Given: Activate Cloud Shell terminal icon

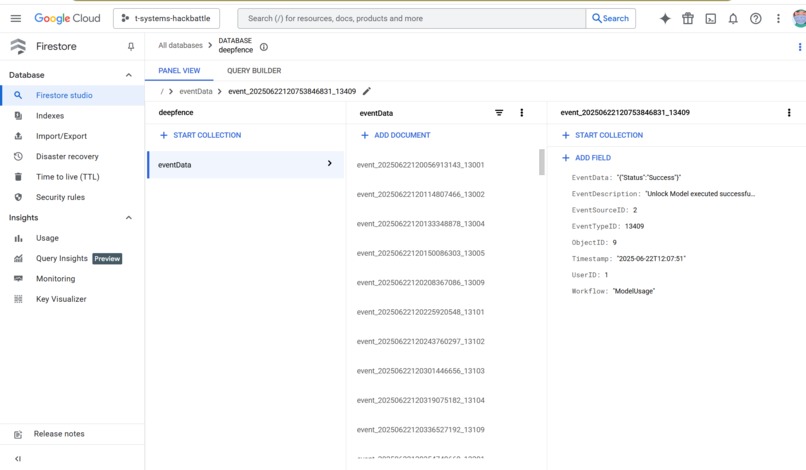Looking at the screenshot, I should click(710, 19).
